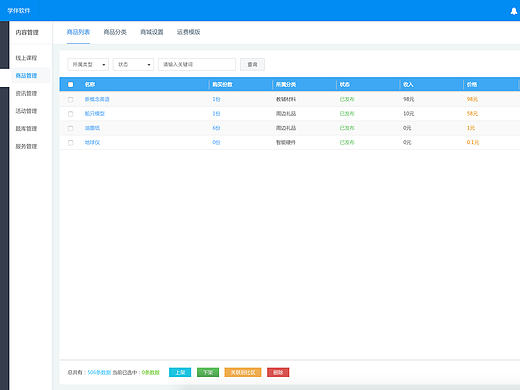Check the box for 地球仪 row
Viewport: 520px width, 390px height.
pyautogui.click(x=70, y=142)
